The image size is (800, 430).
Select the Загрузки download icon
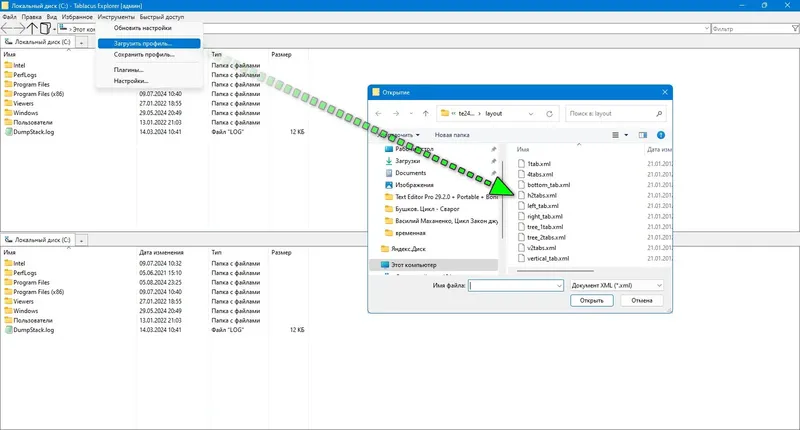[x=389, y=161]
